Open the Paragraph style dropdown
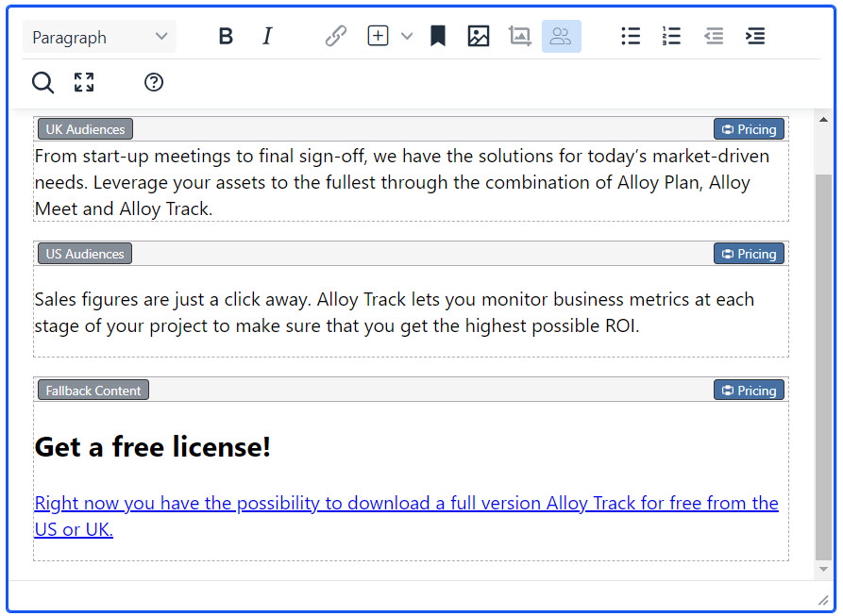Screen dimensions: 843x616 [99, 37]
